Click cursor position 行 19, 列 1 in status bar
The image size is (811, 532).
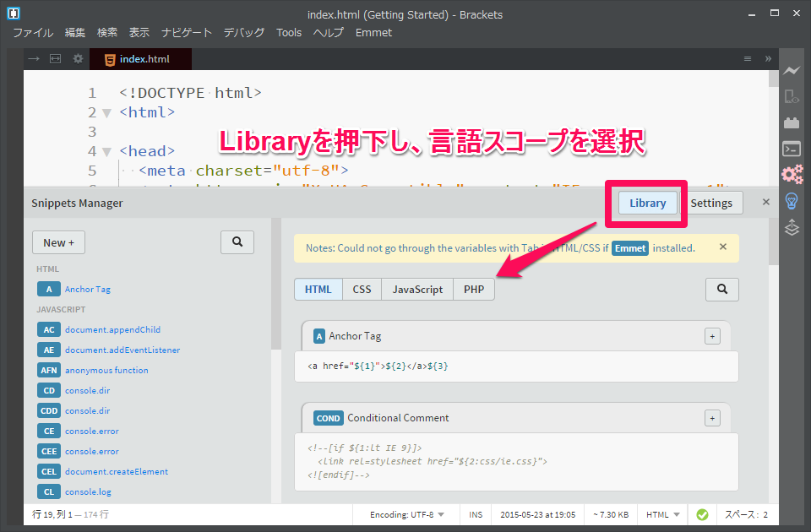tap(52, 514)
